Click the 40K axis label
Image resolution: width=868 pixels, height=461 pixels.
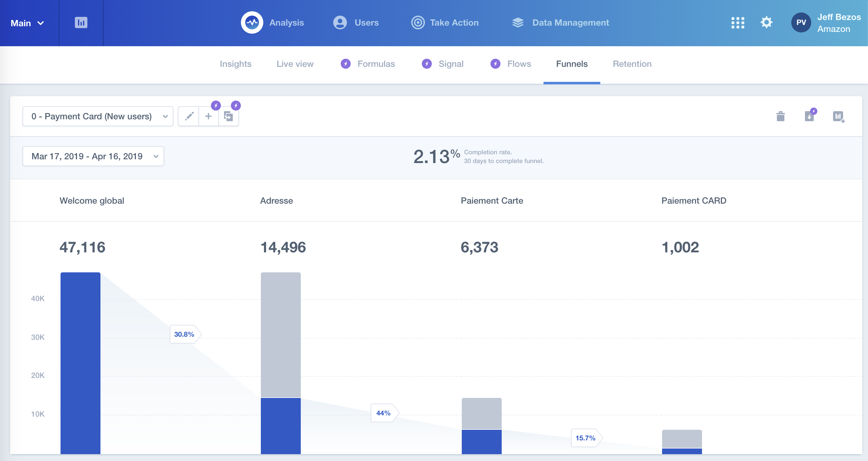38,299
